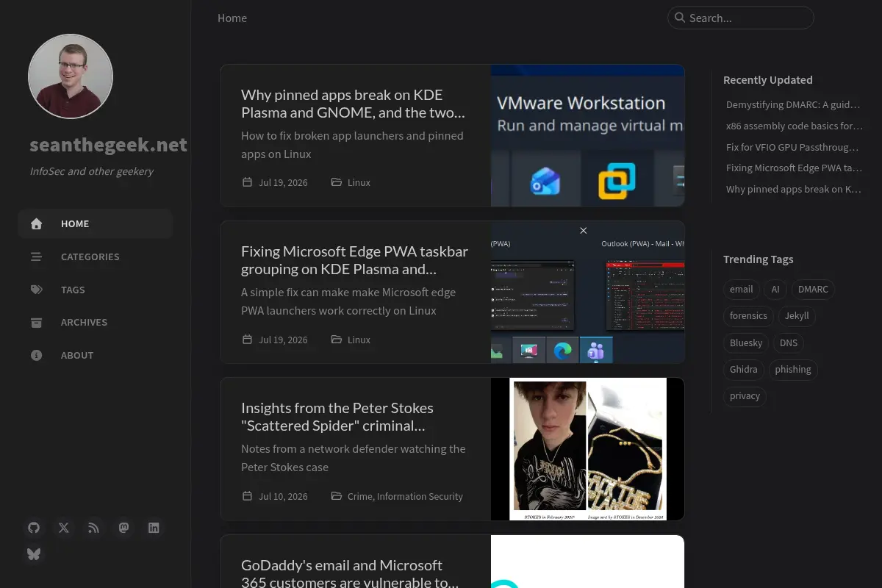Open recent "Fixing Microsoft Edge PWA ta…" link

(794, 168)
